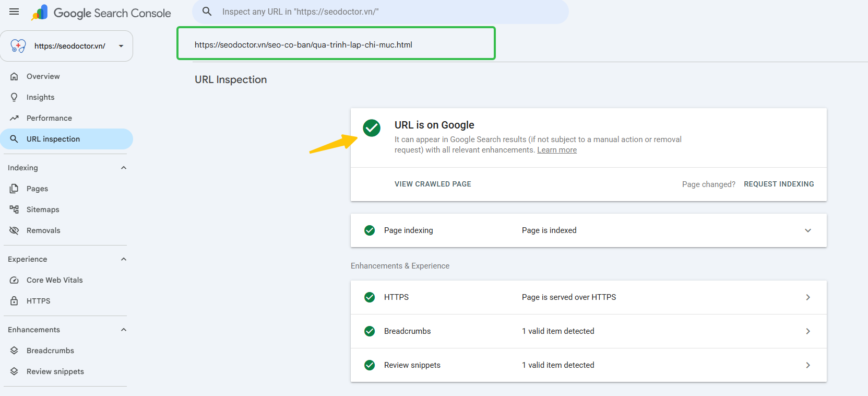Click the 'Page changed?' text
Image resolution: width=868 pixels, height=396 pixels.
tap(708, 184)
